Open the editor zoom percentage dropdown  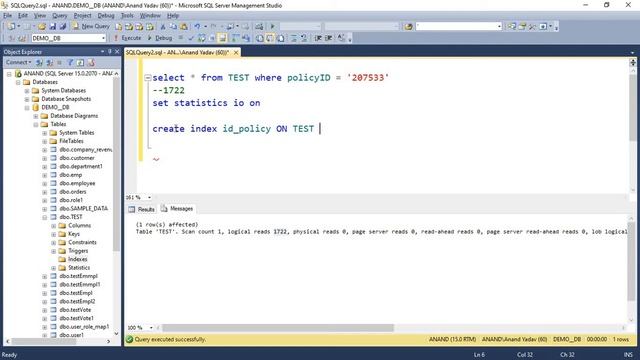(149, 198)
